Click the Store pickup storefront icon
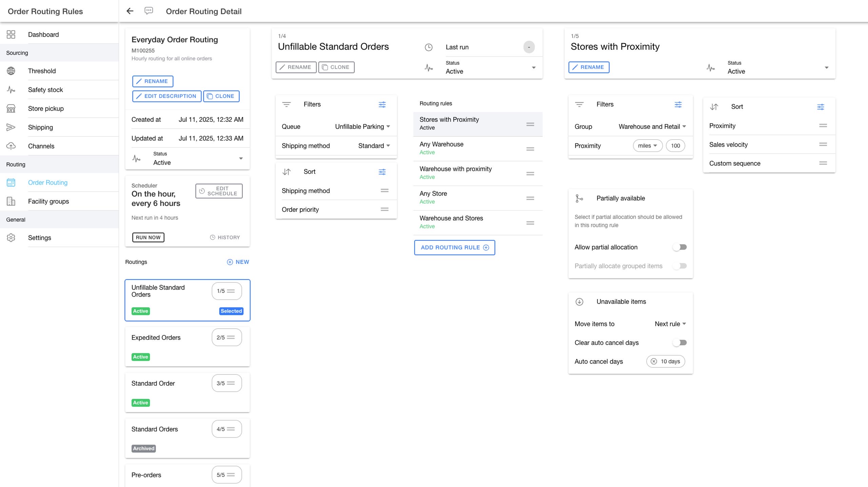The width and height of the screenshot is (868, 487). pos(11,109)
